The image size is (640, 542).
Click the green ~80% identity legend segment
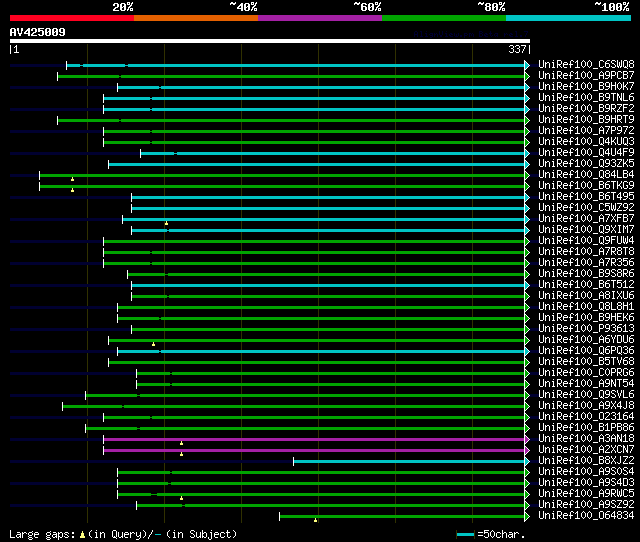click(x=444, y=18)
